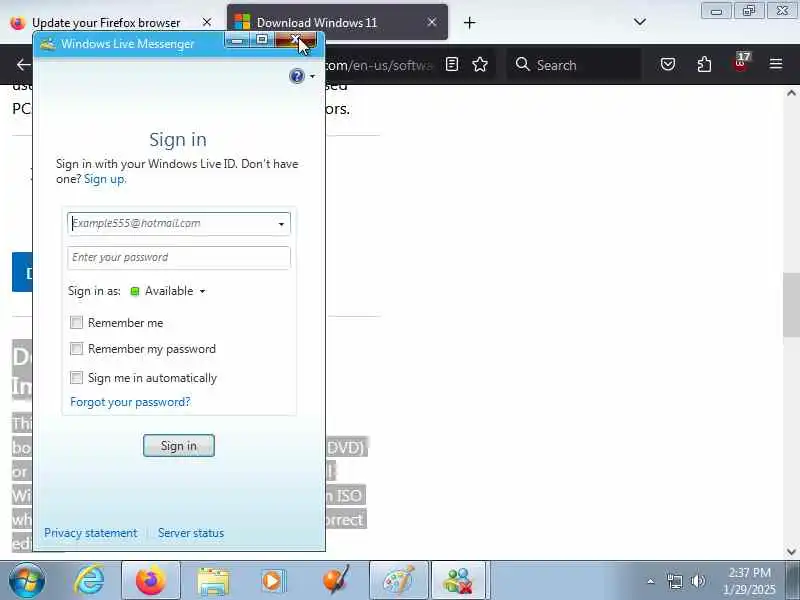The width and height of the screenshot is (800, 600).
Task: Click the Messenger title bar icon
Action: tap(48, 43)
